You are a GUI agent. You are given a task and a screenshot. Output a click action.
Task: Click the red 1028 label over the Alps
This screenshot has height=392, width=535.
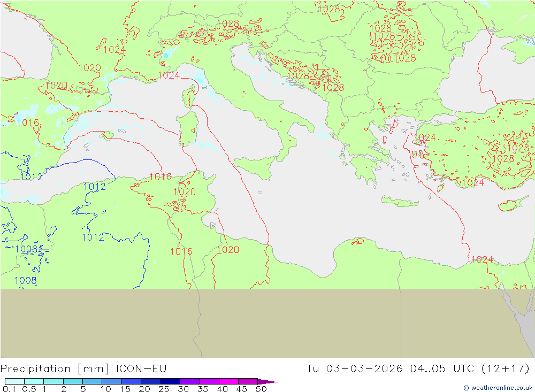[x=228, y=24]
